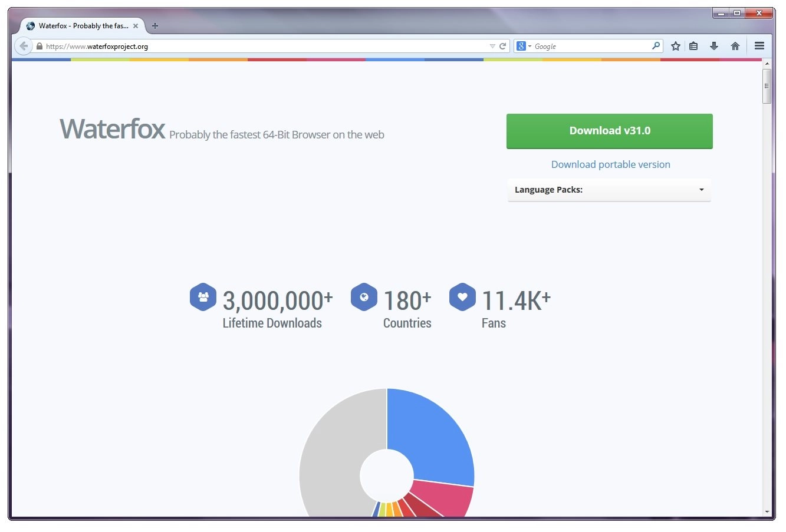Close the Waterfox tab
Screen dimensions: 786x532
(x=136, y=26)
